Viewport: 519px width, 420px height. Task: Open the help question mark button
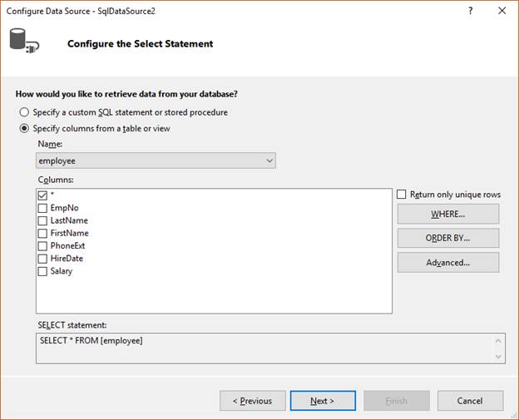click(471, 11)
